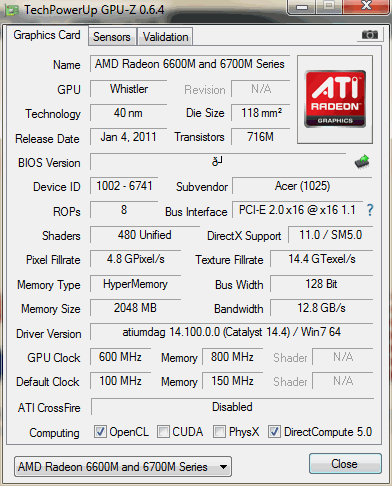Click the BIOS save chip icon

click(x=362, y=162)
